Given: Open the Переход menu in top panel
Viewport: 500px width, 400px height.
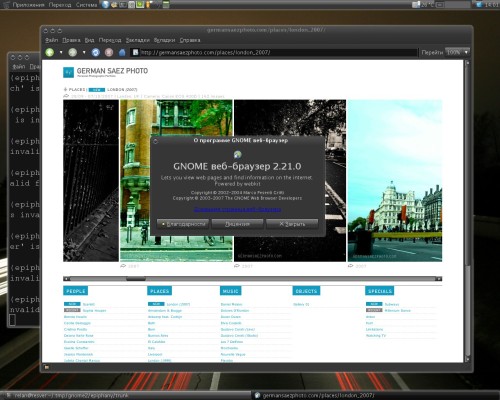Looking at the screenshot, I should coord(60,5).
